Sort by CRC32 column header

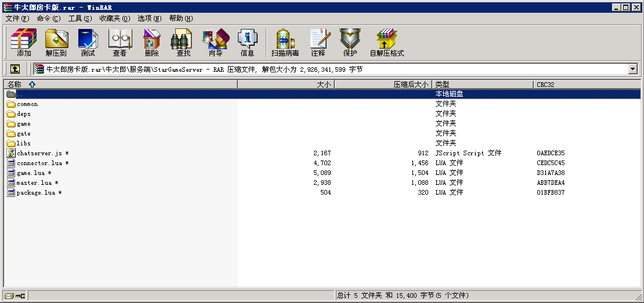pyautogui.click(x=586, y=84)
